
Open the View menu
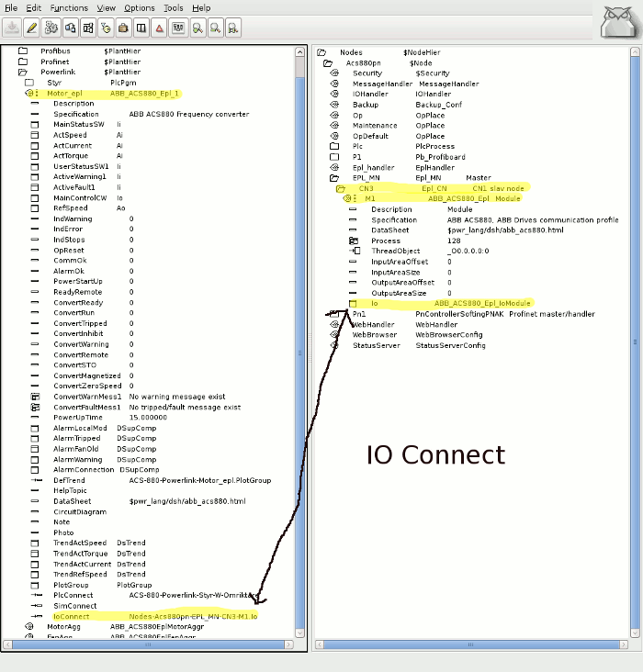point(106,7)
